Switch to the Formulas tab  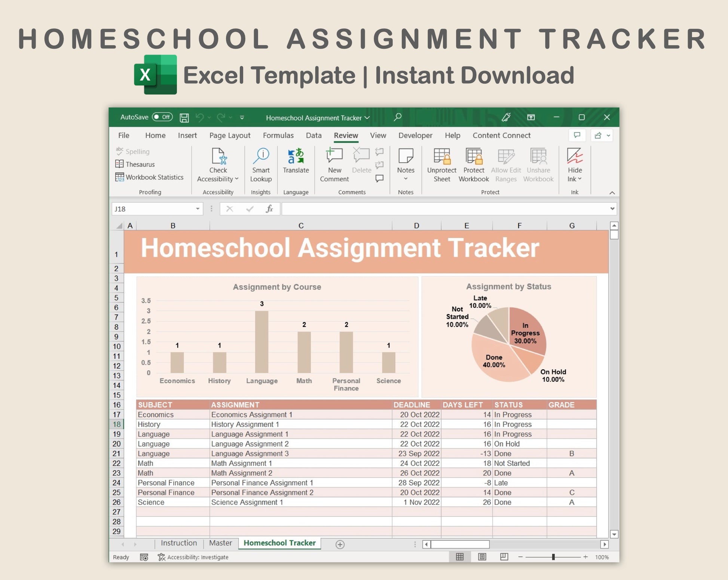pyautogui.click(x=278, y=135)
